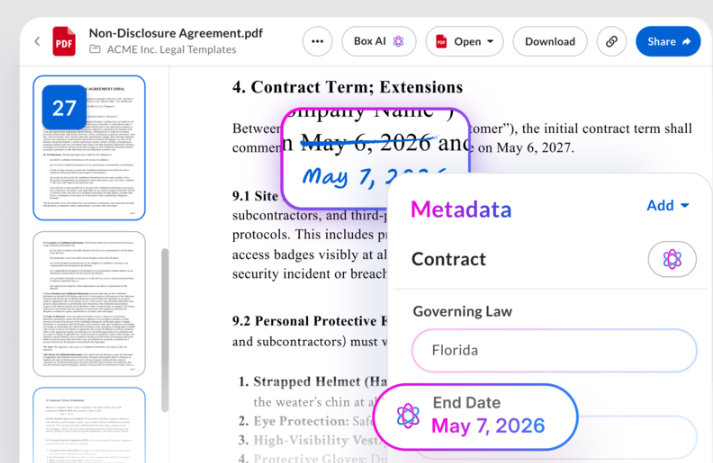713x463 pixels.
Task: Select the second page thumbnail in sidebar
Action: (x=89, y=304)
